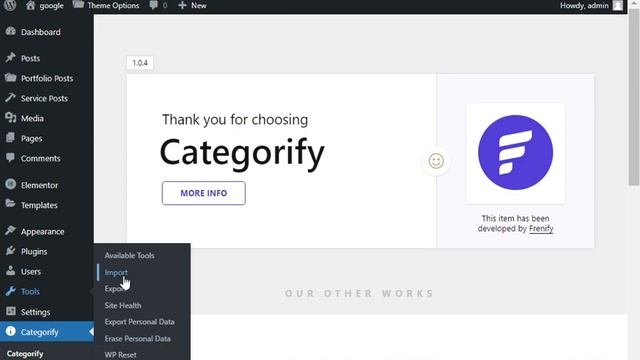Screen dimensions: 640x360
Task: Open Theme Options in the admin bar
Action: point(113,5)
